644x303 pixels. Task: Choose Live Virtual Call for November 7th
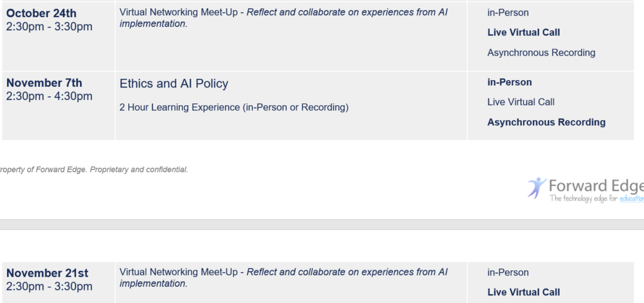pyautogui.click(x=521, y=102)
